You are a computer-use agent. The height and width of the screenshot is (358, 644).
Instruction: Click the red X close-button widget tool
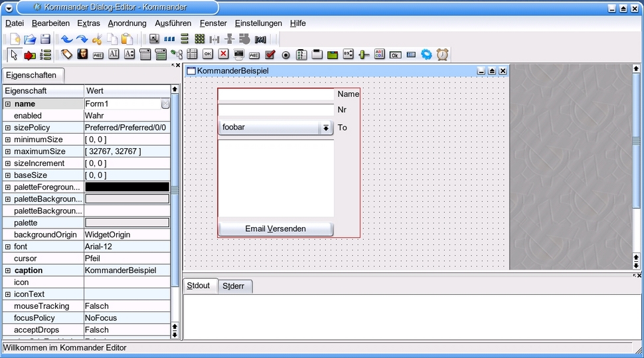(223, 54)
